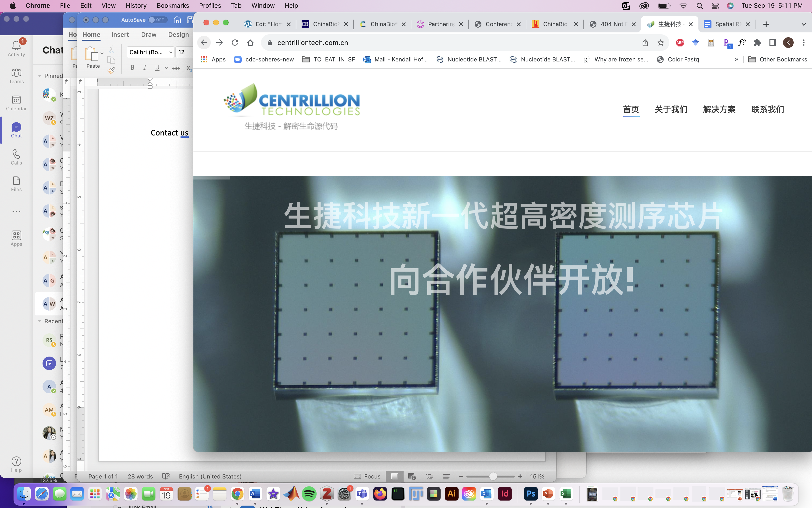Switch to Word Design tab
The height and width of the screenshot is (508, 812).
coord(179,35)
